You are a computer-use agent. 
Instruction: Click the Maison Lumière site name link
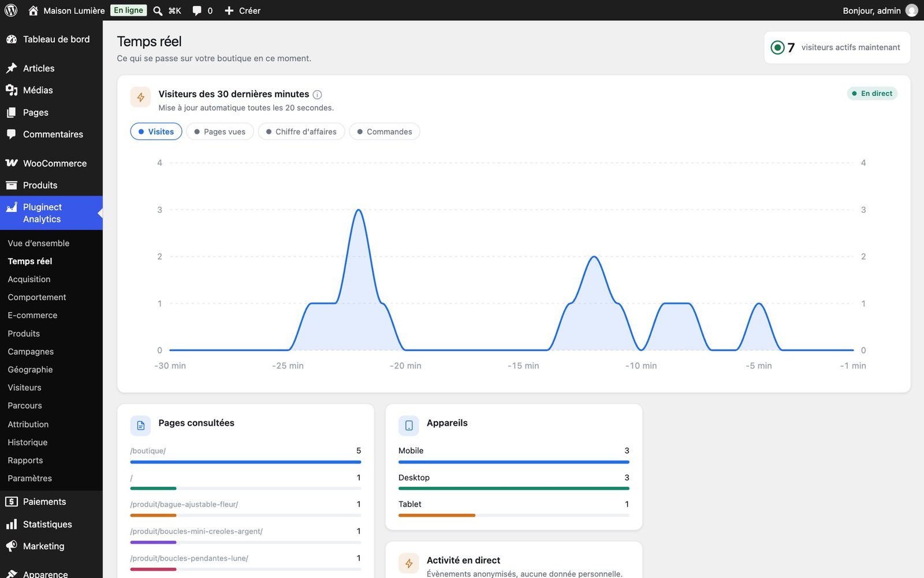(74, 10)
